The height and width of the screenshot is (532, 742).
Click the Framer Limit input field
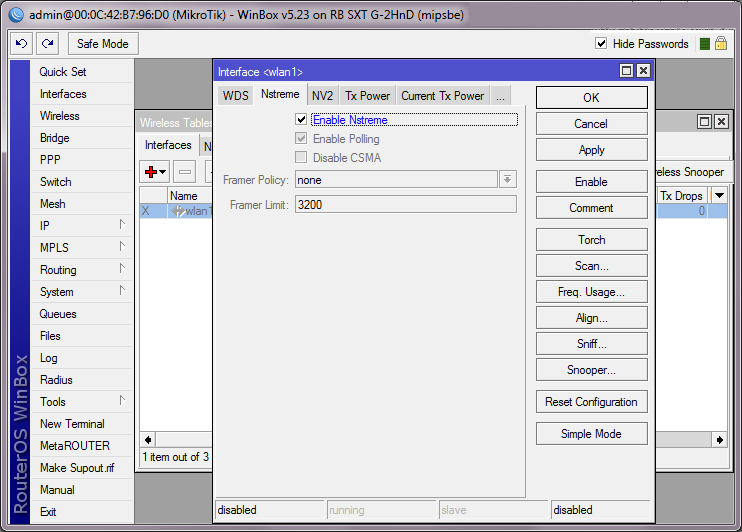(406, 204)
